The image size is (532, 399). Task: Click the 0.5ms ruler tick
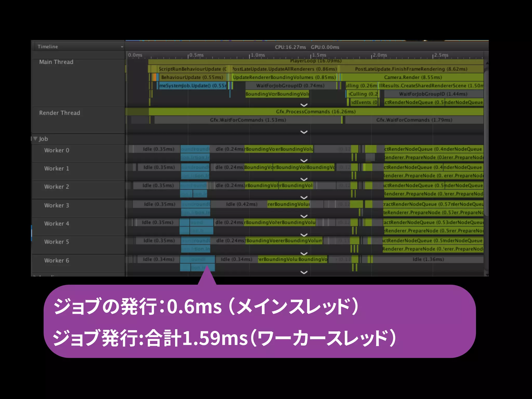[x=196, y=55]
